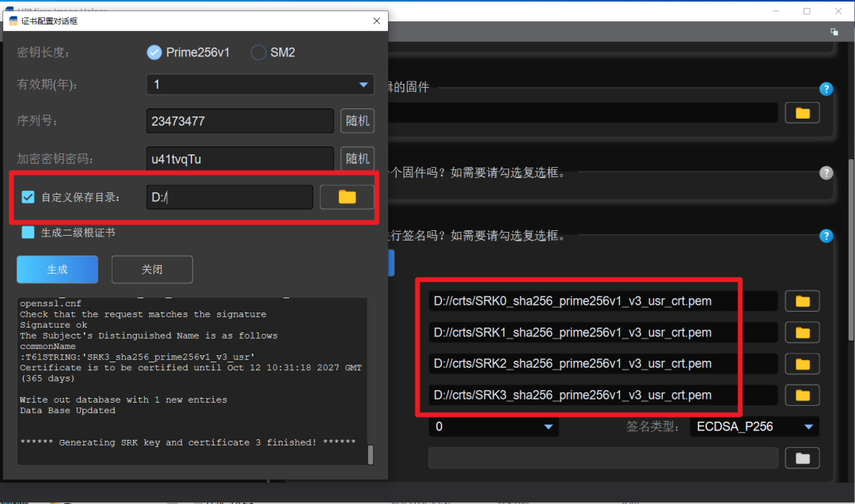This screenshot has height=504, width=855.
Task: Toggle the custom save directory checkbox
Action: pos(28,197)
